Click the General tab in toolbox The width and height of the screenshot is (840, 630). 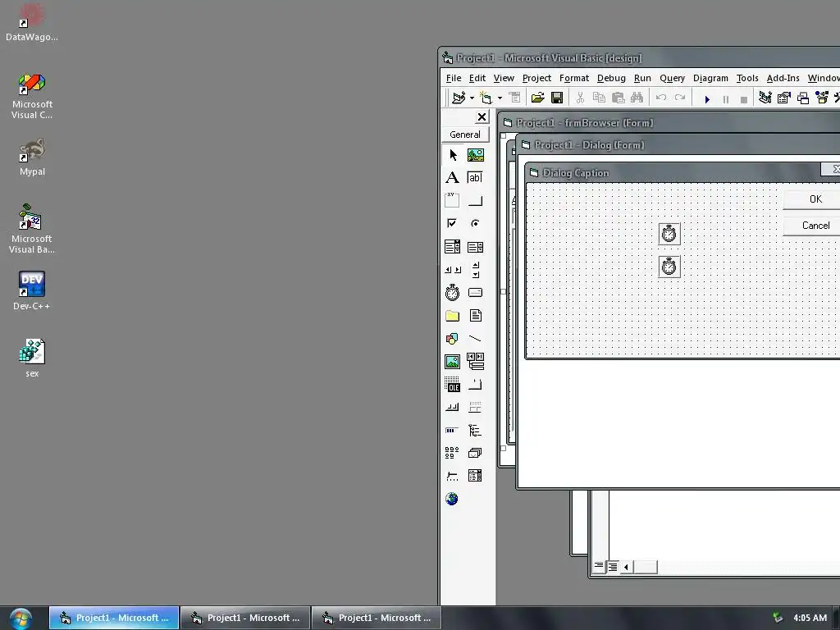465,135
